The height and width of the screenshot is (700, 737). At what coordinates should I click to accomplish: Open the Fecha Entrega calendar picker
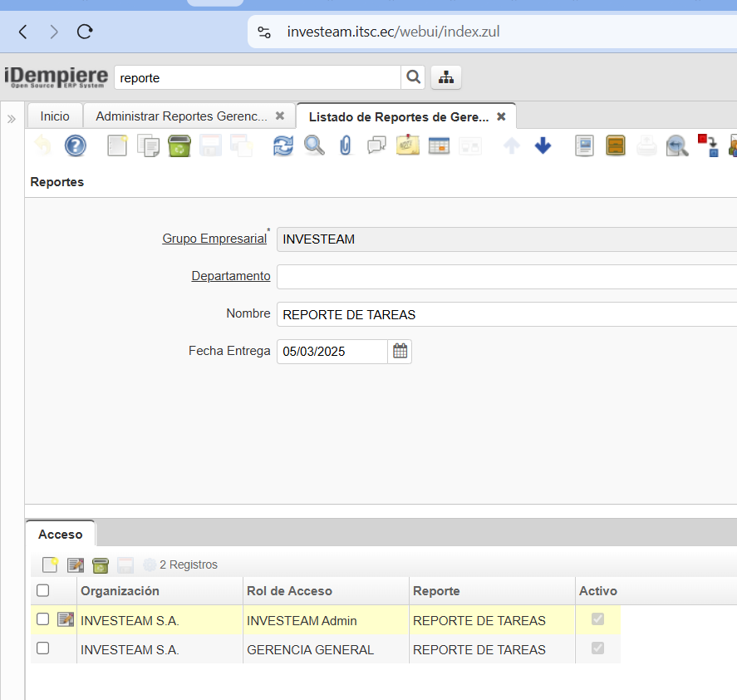pos(400,352)
